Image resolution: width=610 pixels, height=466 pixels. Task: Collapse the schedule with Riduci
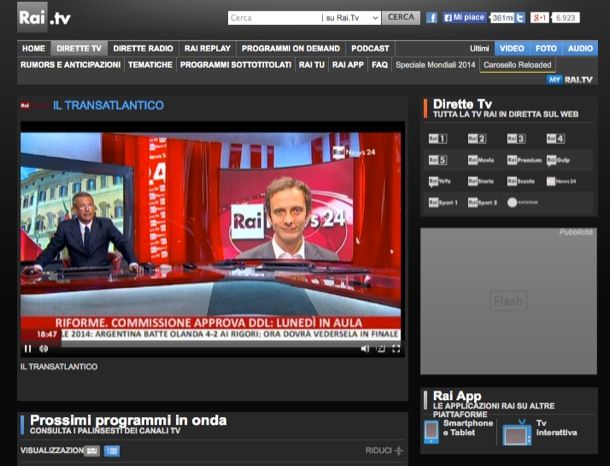click(384, 450)
